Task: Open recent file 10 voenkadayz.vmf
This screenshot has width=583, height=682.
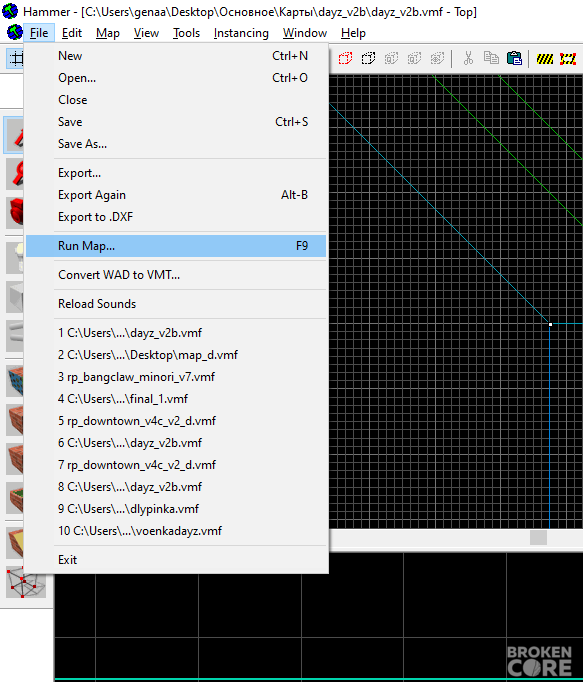Action: pyautogui.click(x=176, y=531)
